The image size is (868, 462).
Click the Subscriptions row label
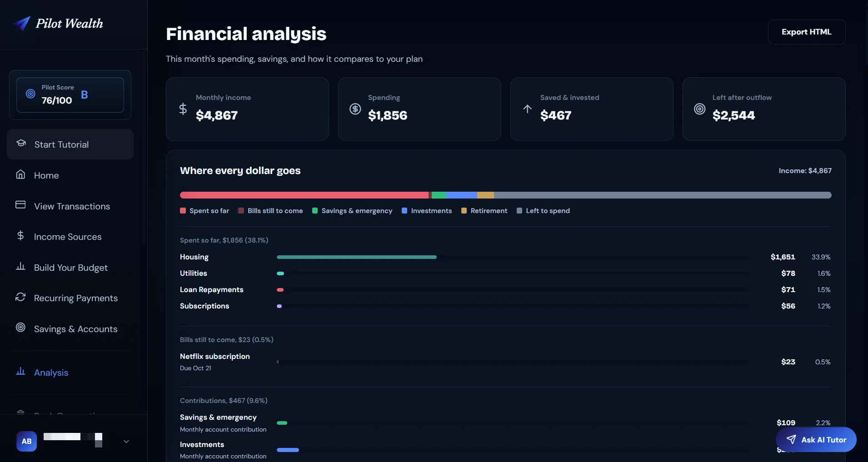205,306
